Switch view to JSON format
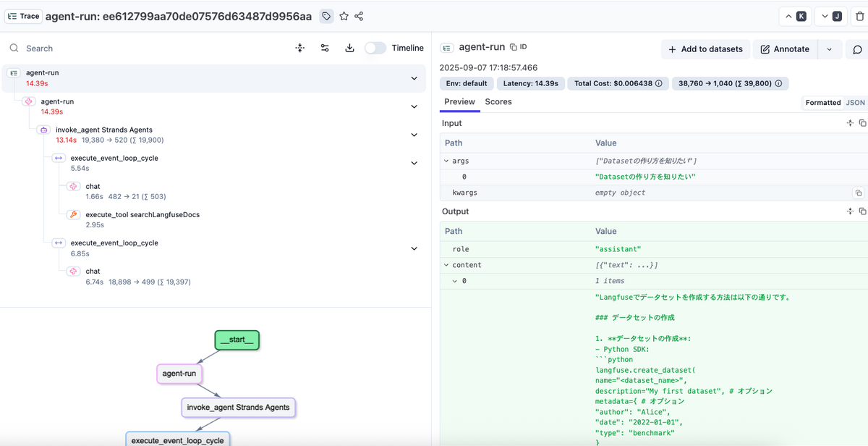 (x=855, y=103)
